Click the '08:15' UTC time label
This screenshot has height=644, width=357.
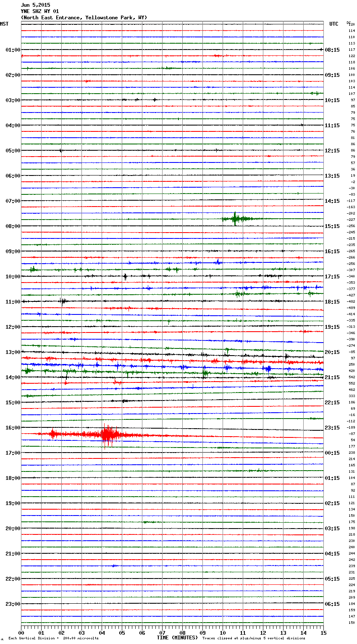coord(332,50)
